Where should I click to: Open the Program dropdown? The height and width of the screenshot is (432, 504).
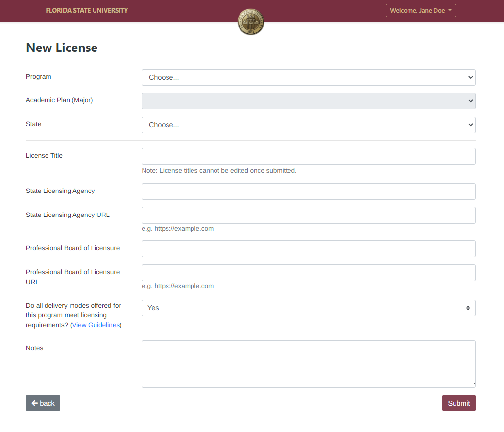[x=308, y=77]
